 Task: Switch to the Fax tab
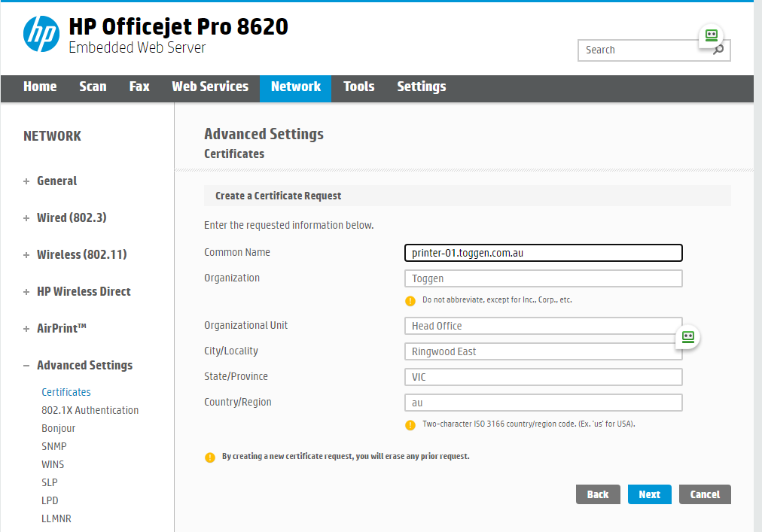point(139,87)
